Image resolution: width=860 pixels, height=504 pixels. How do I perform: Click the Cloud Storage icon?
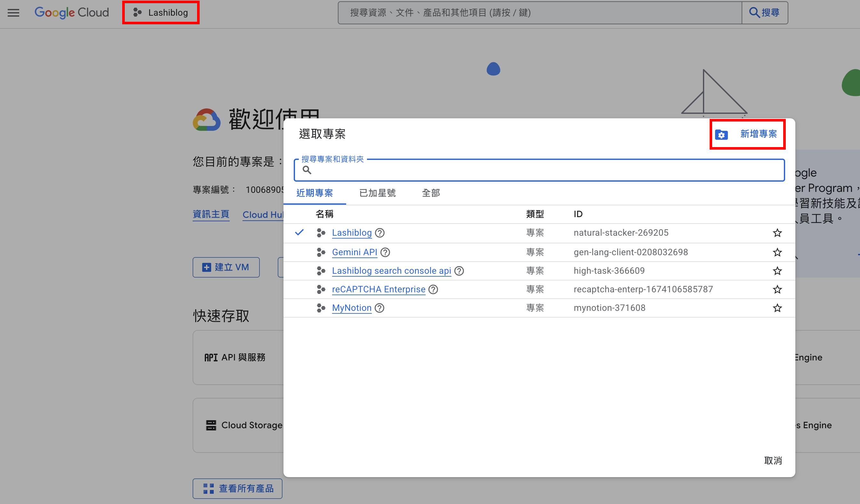tap(211, 425)
